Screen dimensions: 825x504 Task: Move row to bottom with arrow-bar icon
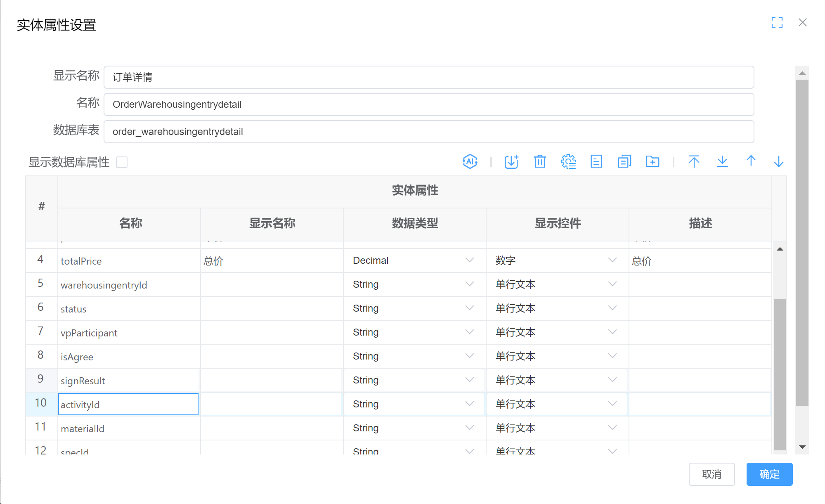(x=722, y=161)
